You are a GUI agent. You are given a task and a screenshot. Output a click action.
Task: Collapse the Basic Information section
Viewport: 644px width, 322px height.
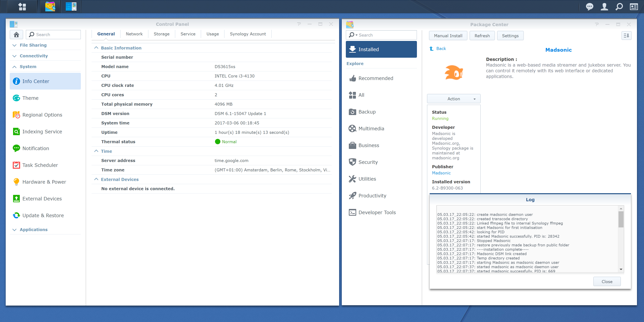pyautogui.click(x=96, y=48)
